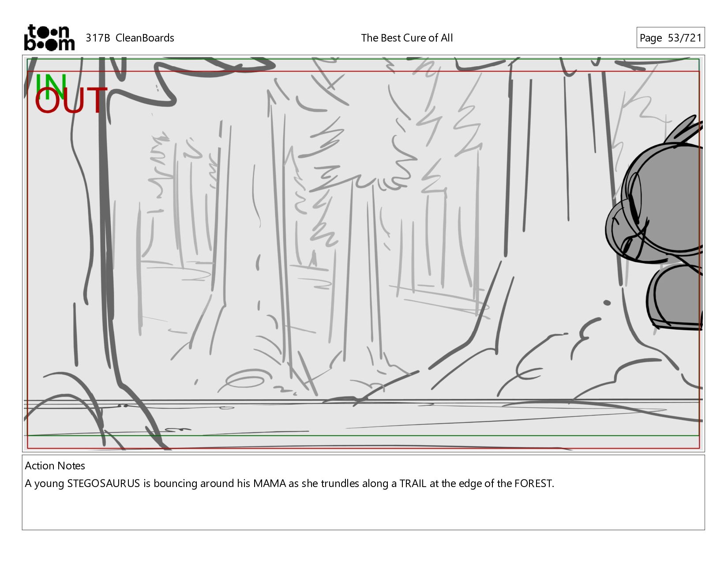728x563 pixels.
Task: Click the red 'OUT' camera label
Action: (71, 100)
